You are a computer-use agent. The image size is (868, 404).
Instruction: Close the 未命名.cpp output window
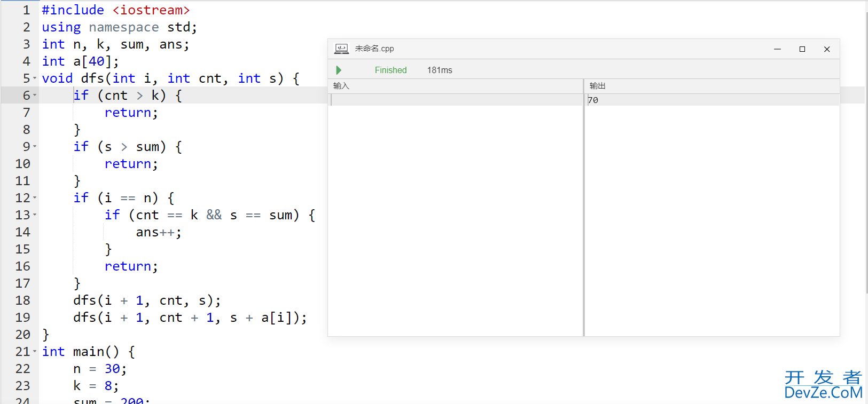click(x=827, y=49)
